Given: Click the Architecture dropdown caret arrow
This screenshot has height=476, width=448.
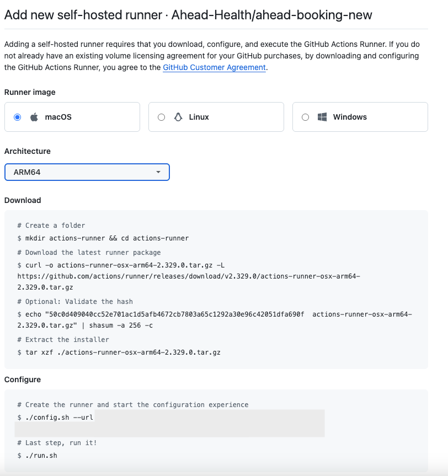Looking at the screenshot, I should tap(158, 172).
